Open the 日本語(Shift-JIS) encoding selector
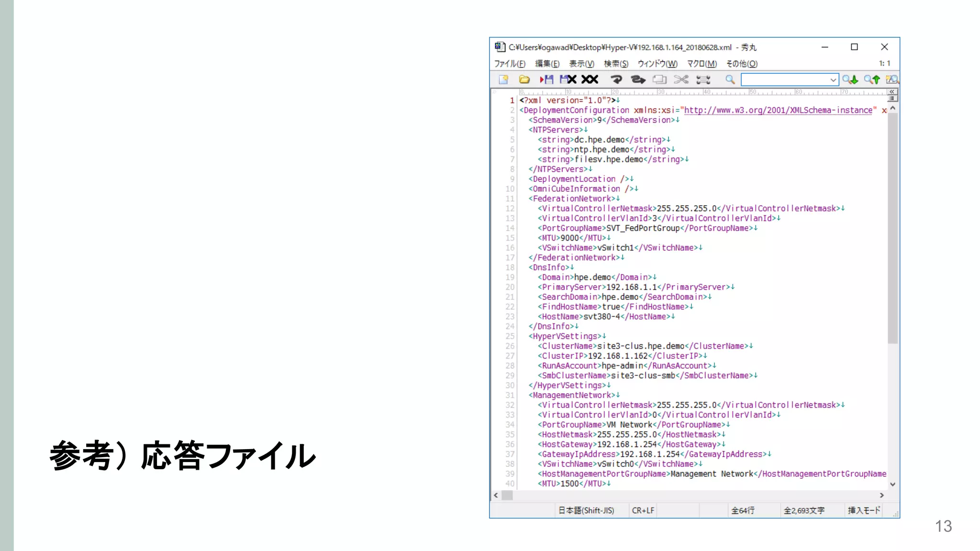 coord(586,510)
